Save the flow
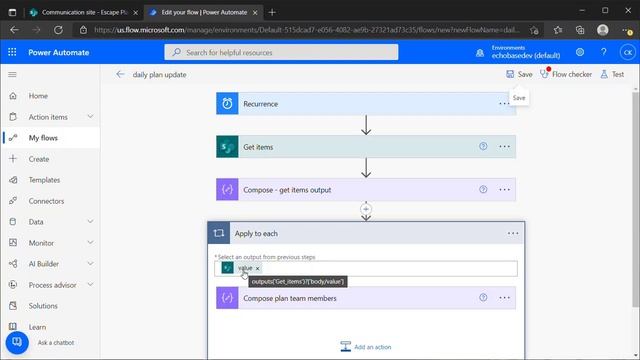This screenshot has height=360, width=640. [x=519, y=74]
